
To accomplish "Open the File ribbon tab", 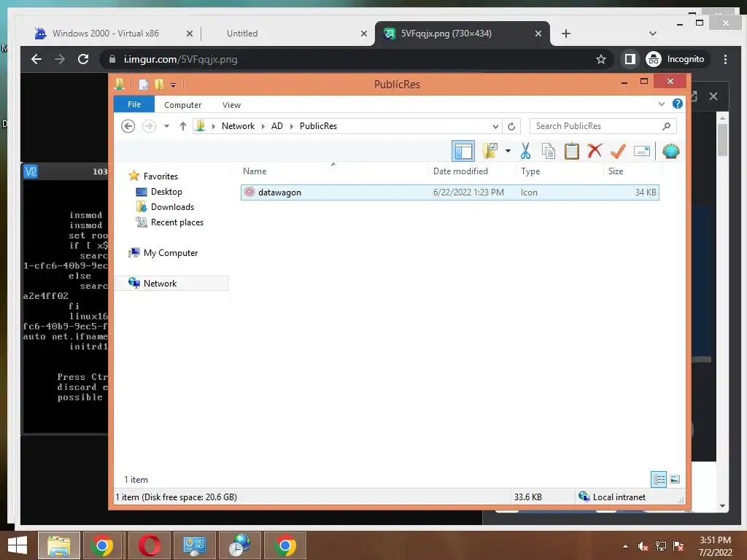I will pyautogui.click(x=134, y=104).
